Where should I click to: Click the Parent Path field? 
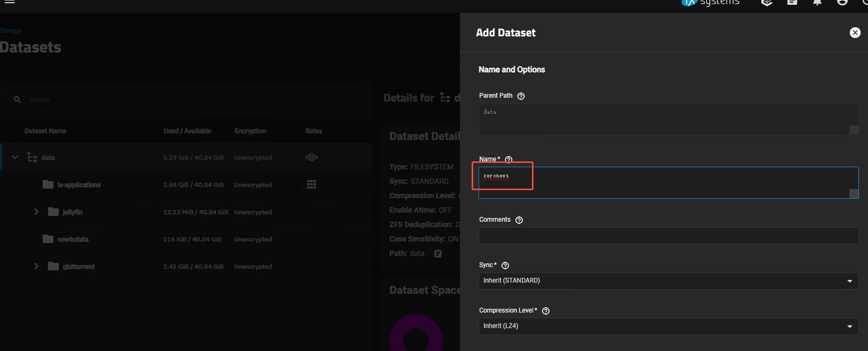coord(668,119)
